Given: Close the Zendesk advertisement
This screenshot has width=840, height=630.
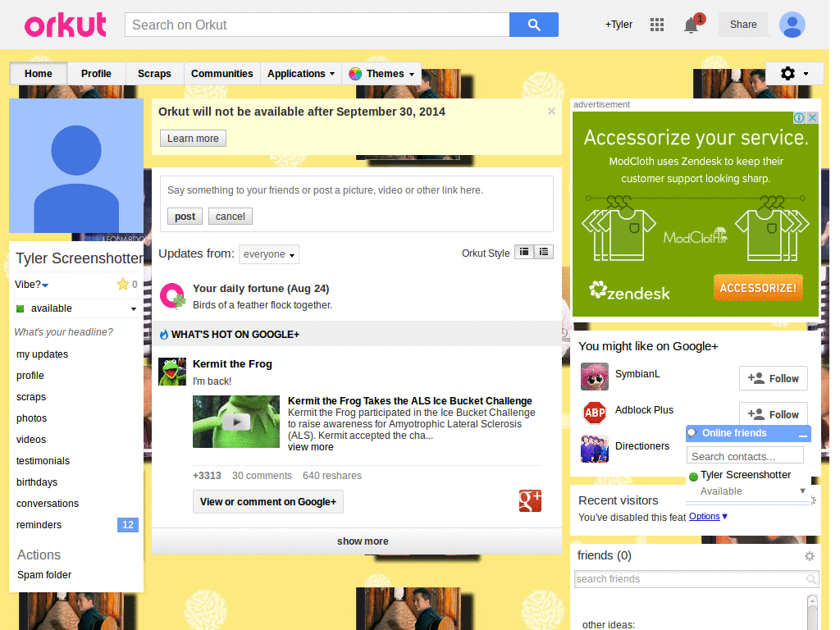Looking at the screenshot, I should point(812,118).
